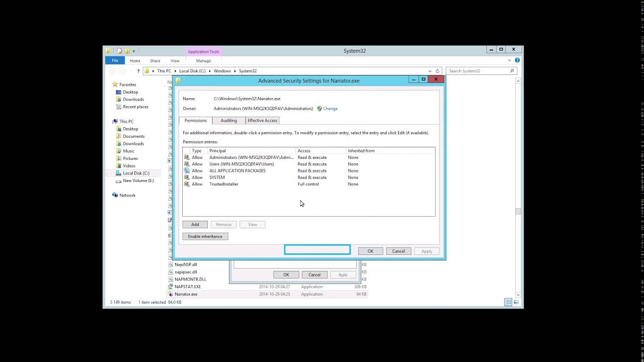Viewport: 644px width, 362px height.
Task: Expand the breadcrumb arrow after Windows
Action: tap(235, 71)
